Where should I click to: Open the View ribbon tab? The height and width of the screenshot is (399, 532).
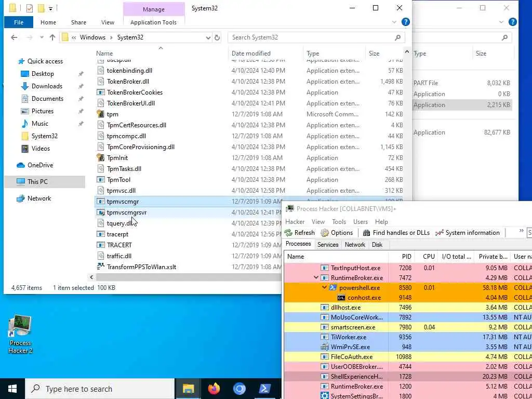coord(108,22)
